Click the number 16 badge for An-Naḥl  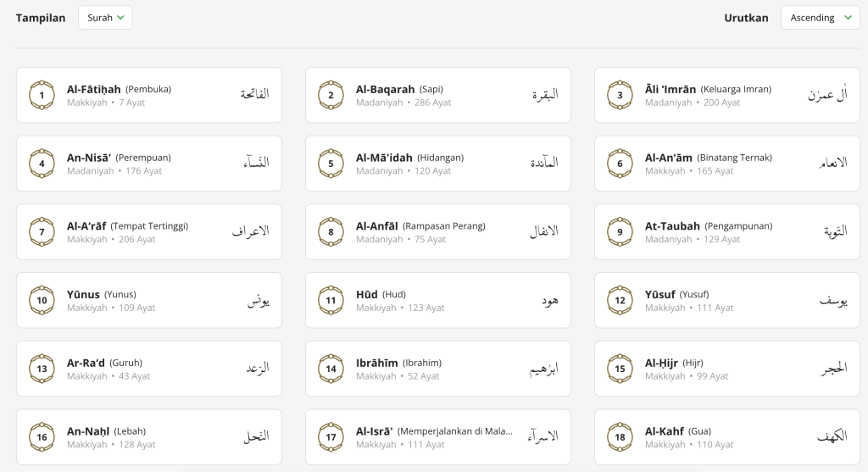pyautogui.click(x=42, y=437)
